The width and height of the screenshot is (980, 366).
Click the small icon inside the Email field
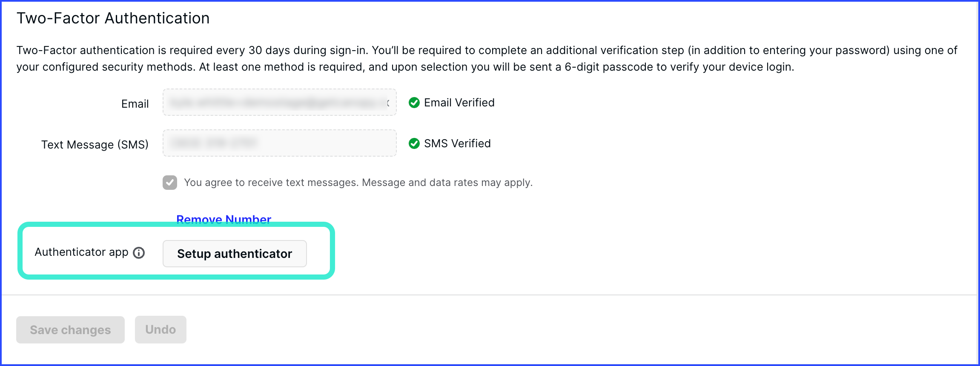tap(388, 103)
